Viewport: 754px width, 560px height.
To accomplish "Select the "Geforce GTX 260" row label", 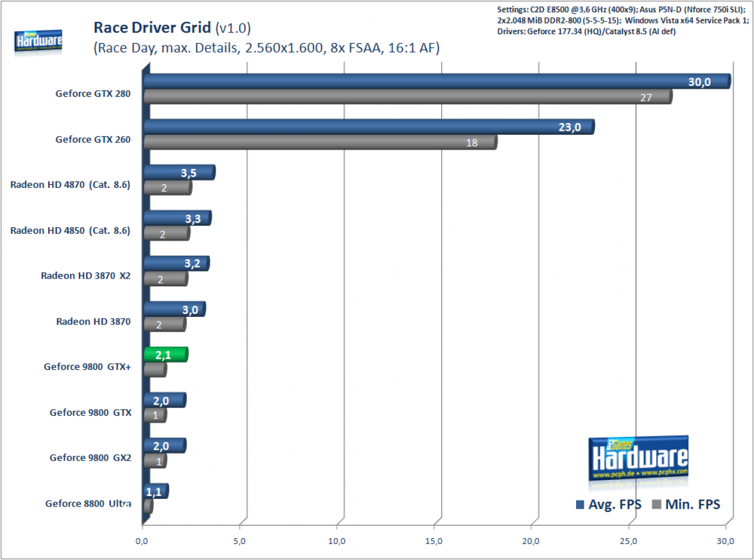I will (x=93, y=140).
